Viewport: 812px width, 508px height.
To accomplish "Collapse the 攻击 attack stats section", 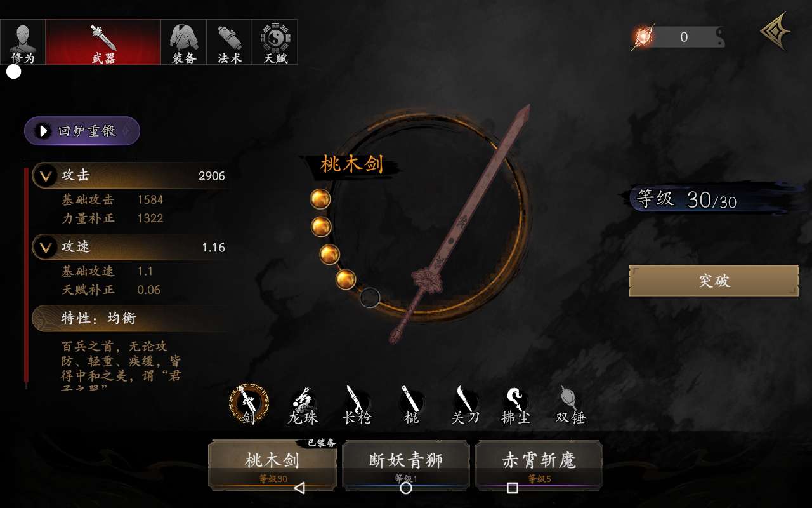I will click(46, 176).
